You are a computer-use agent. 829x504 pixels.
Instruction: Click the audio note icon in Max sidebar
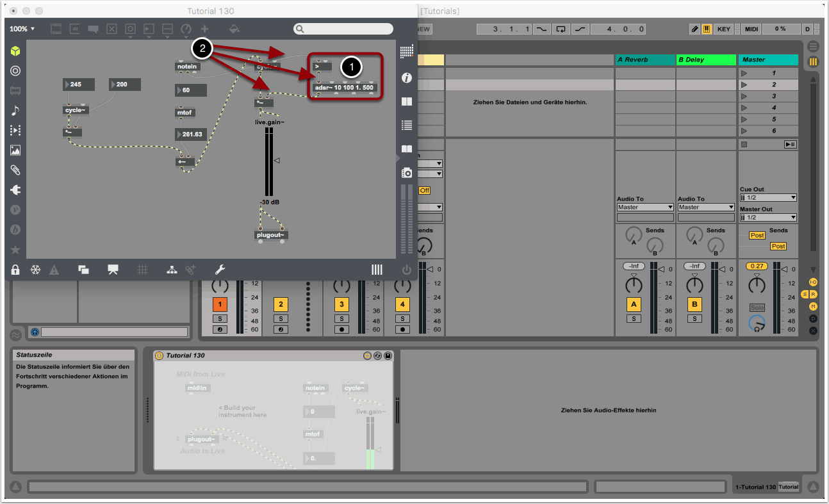point(15,110)
